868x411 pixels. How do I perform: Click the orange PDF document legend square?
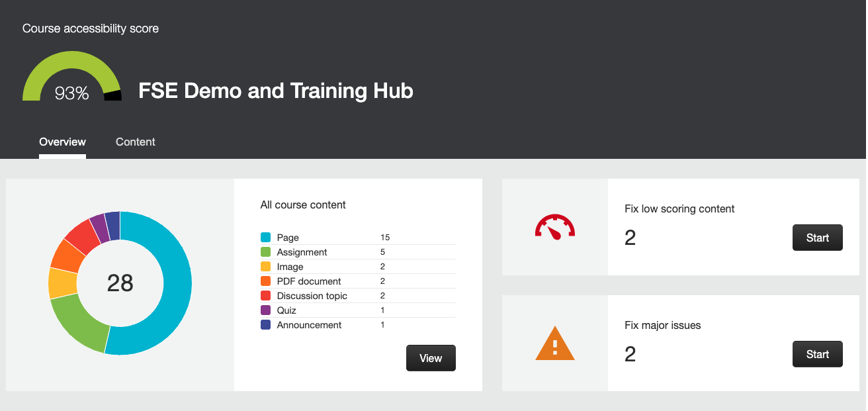click(x=267, y=281)
